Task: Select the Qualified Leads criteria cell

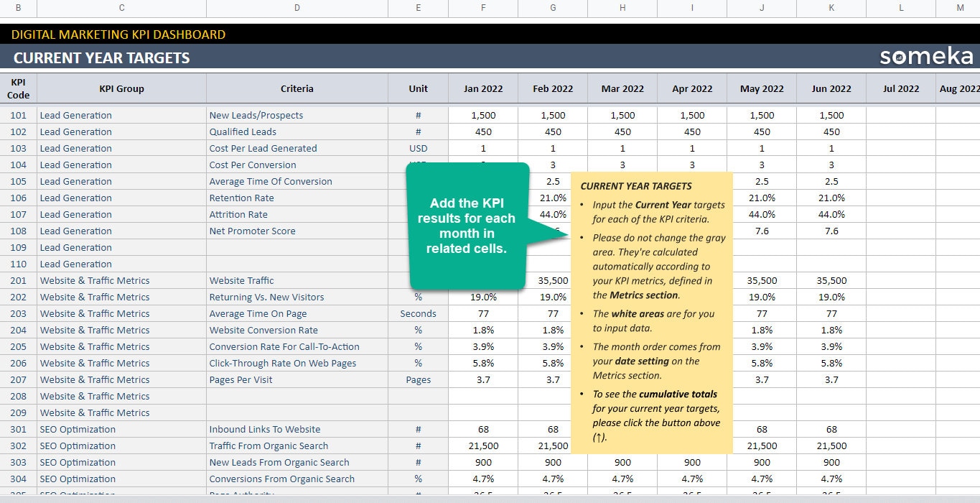Action: (297, 131)
